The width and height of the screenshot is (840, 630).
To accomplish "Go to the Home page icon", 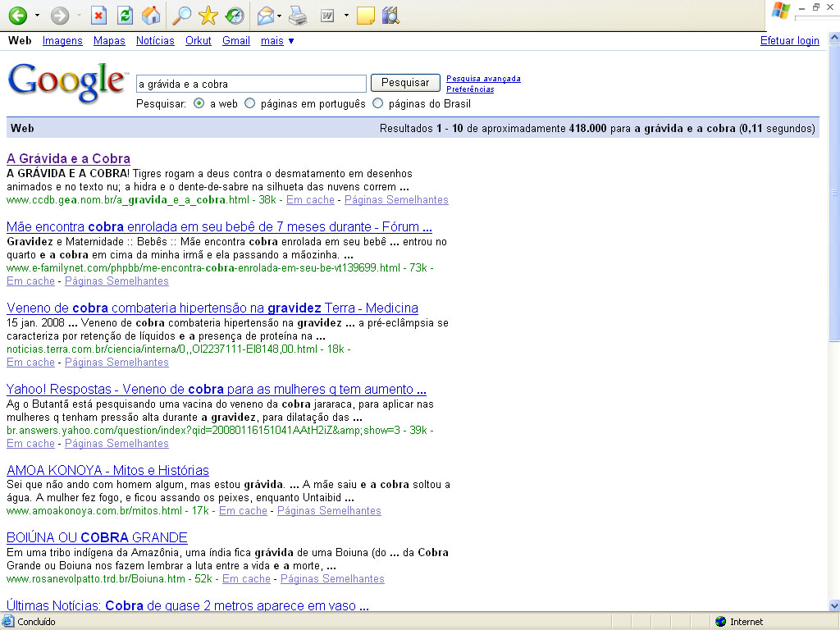I will [x=151, y=16].
